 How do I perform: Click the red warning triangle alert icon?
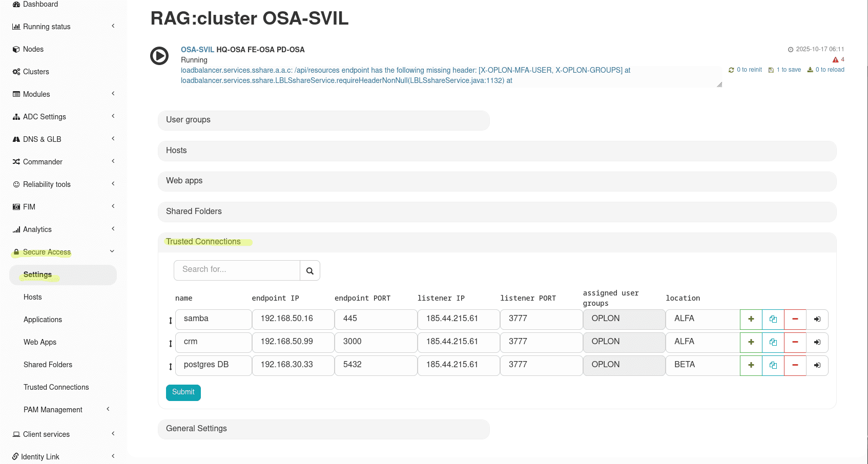[835, 60]
